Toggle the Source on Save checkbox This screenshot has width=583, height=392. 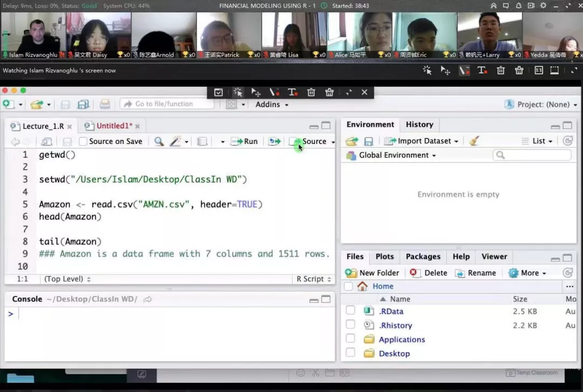coord(83,141)
